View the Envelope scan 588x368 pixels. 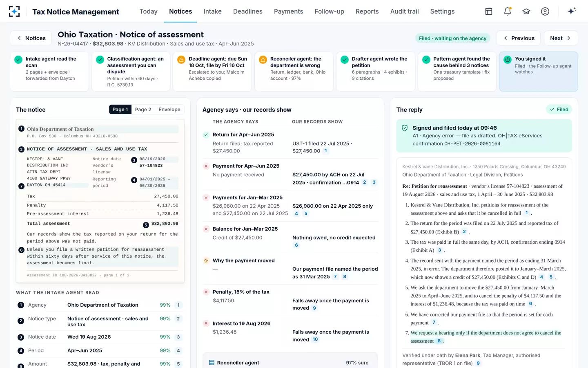169,110
